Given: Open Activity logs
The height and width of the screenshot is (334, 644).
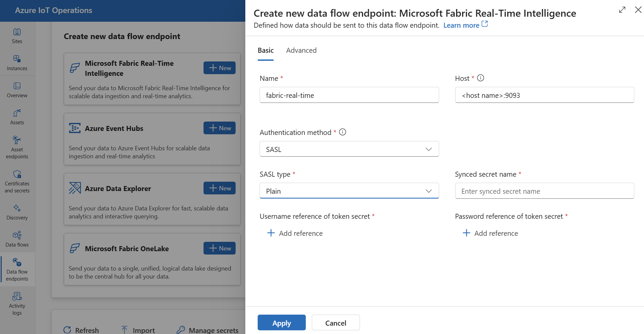Looking at the screenshot, I should pos(17,303).
